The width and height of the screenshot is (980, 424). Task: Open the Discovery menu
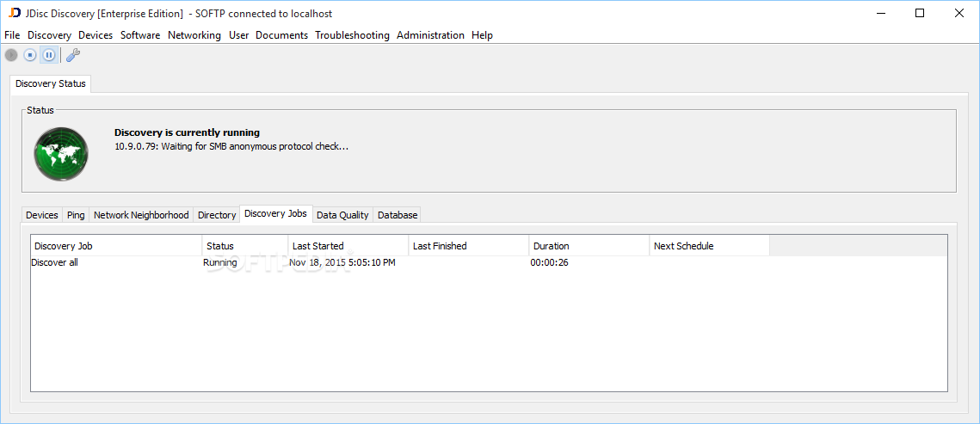(x=49, y=35)
